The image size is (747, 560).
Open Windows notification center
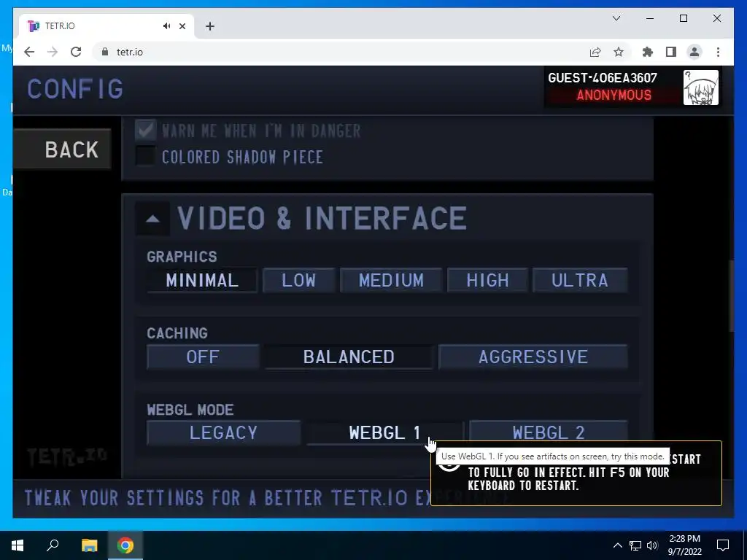tap(723, 545)
